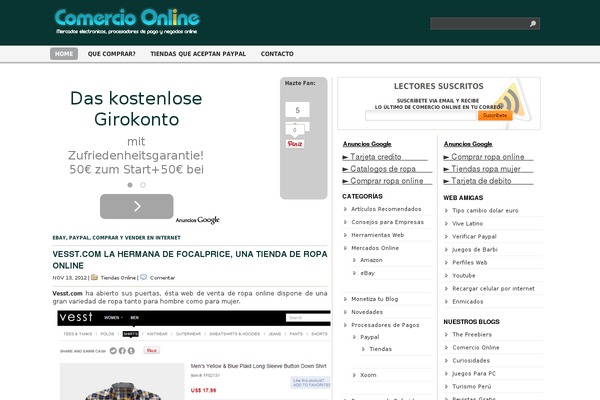Click the right Anuncios Google heading
The width and height of the screenshot is (600, 400).
pyautogui.click(x=468, y=144)
